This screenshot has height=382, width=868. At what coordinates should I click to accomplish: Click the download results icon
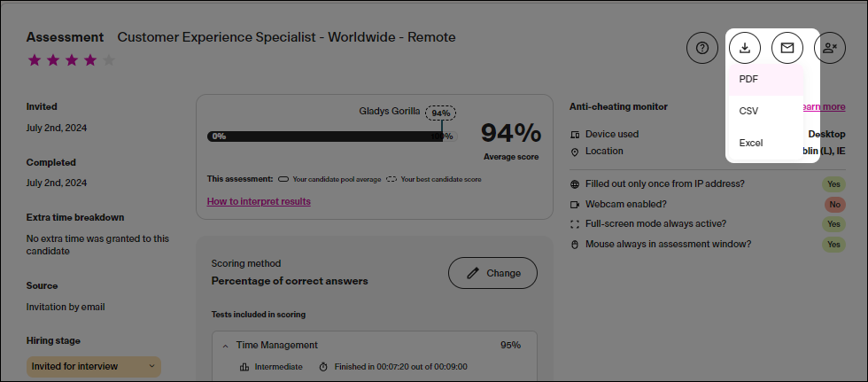click(x=745, y=48)
